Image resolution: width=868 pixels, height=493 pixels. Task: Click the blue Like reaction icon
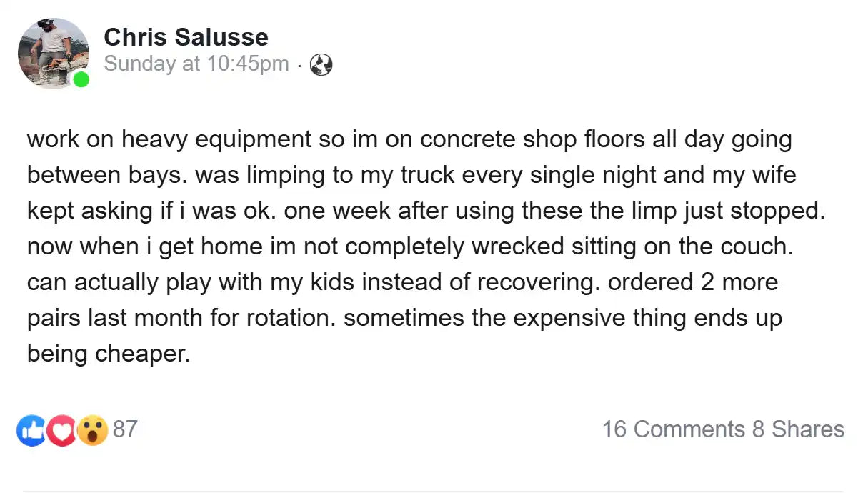point(31,431)
